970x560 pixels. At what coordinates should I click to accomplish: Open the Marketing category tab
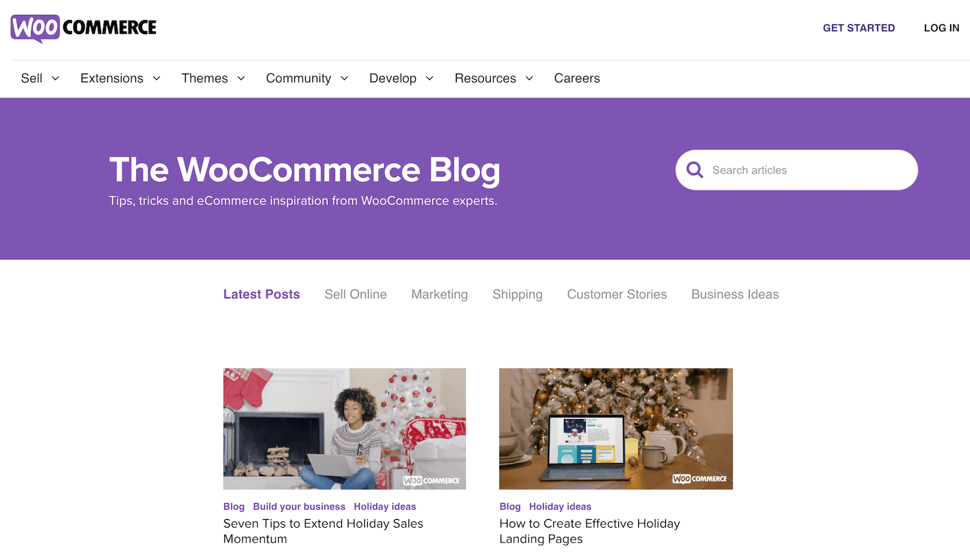(440, 294)
